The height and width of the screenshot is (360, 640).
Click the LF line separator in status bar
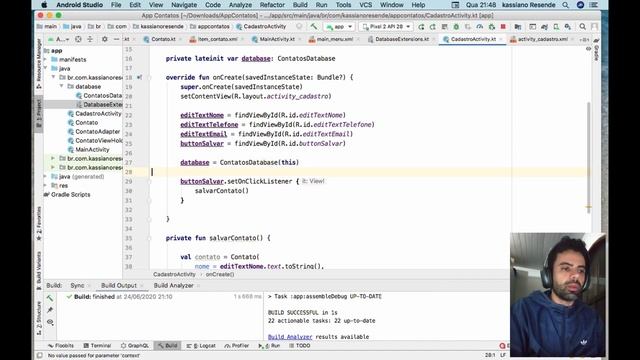tap(503, 356)
